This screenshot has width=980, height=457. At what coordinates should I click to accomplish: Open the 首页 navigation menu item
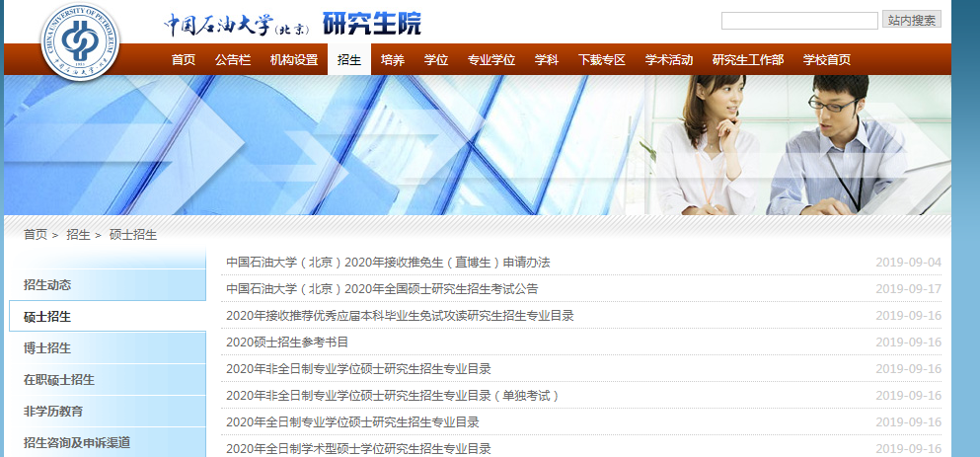(184, 60)
